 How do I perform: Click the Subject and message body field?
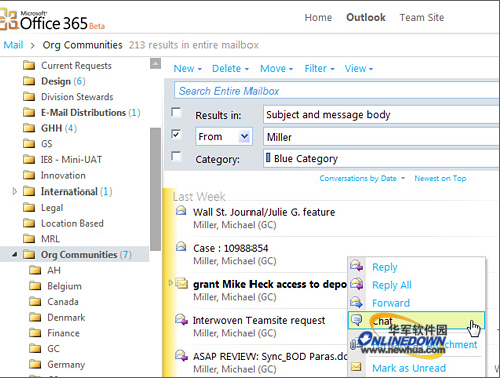click(x=381, y=115)
